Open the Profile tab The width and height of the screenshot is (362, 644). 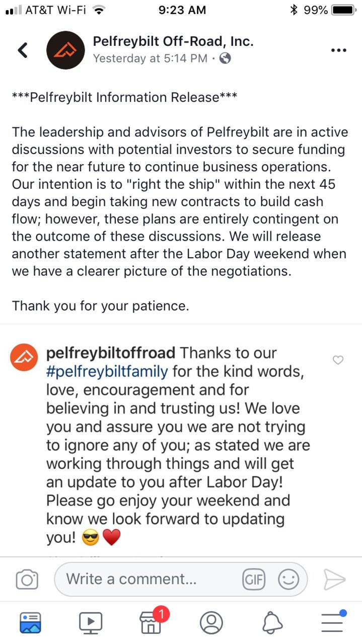(211, 622)
